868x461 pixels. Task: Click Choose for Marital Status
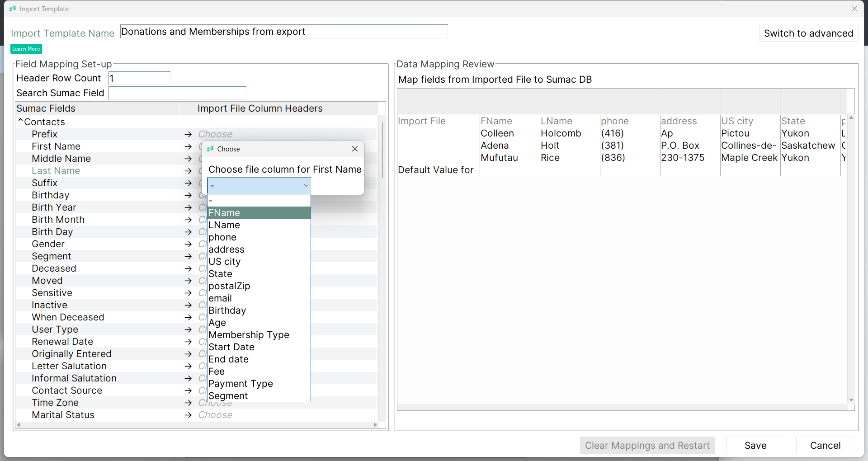point(215,415)
